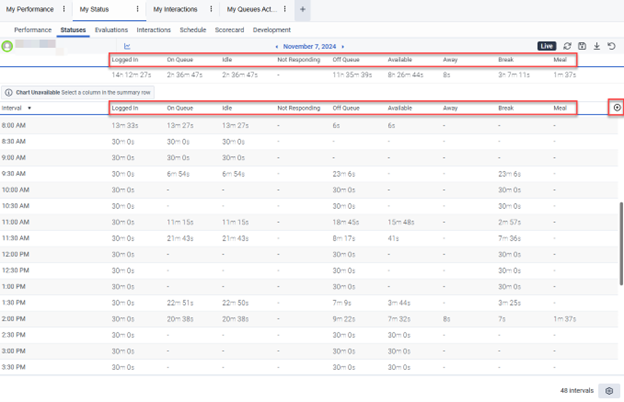This screenshot has width=624, height=402.
Task: Sort by the Interval column
Action: pyautogui.click(x=14, y=107)
